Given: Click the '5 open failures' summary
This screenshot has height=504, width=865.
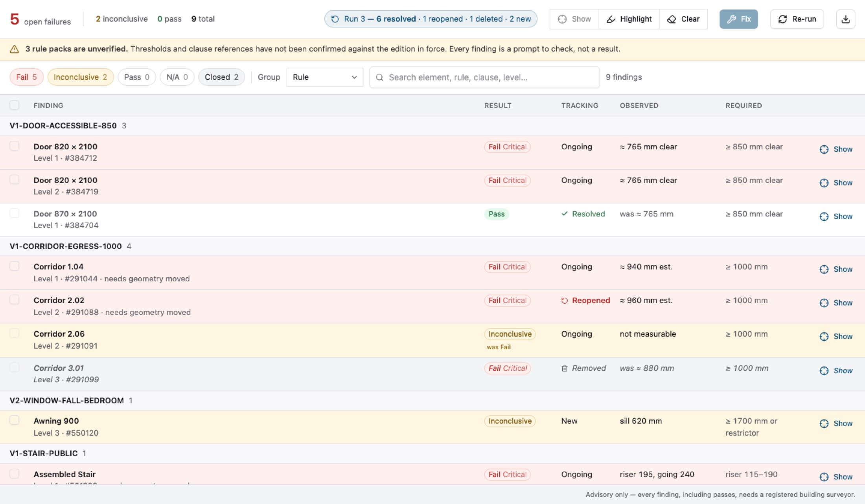Looking at the screenshot, I should pos(40,19).
